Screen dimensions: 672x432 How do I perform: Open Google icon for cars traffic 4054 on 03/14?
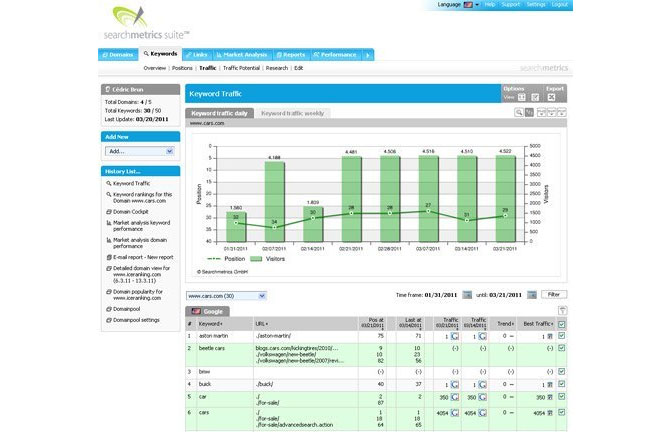pyautogui.click(x=483, y=413)
